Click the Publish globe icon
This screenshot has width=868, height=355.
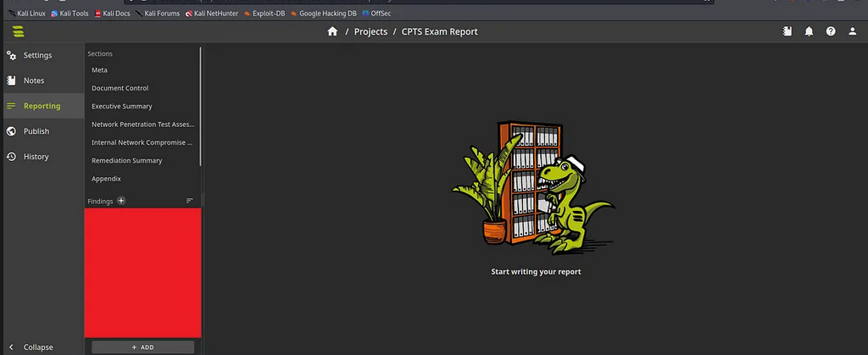point(11,131)
